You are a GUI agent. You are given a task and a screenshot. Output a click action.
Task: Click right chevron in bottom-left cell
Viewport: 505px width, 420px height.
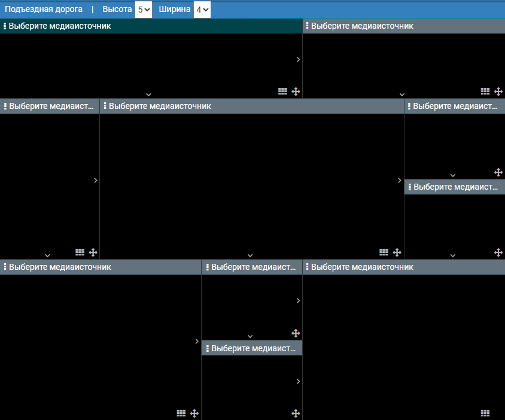tap(197, 341)
